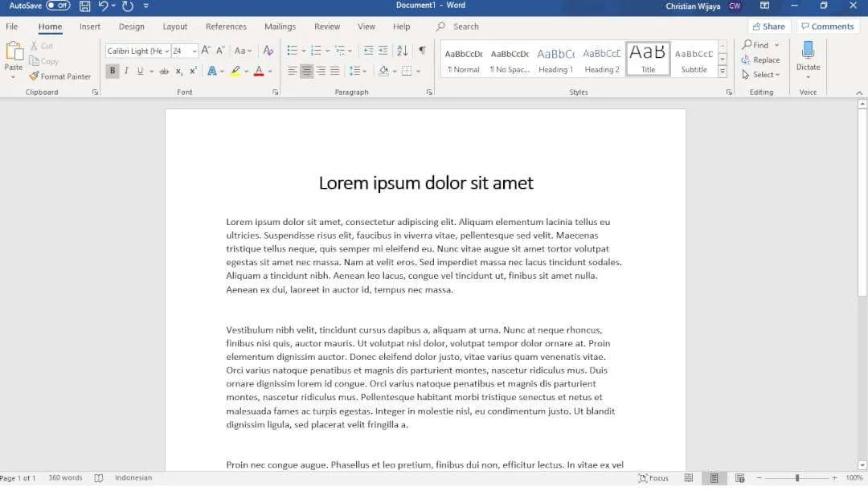Image resolution: width=868 pixels, height=491 pixels.
Task: Apply Heading 1 style
Action: click(556, 59)
